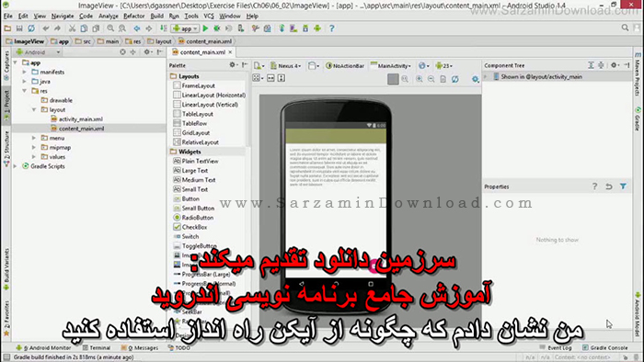The height and width of the screenshot is (362, 644).
Task: Click the Undo arrow in main toolbar
Action: pyautogui.click(x=46, y=28)
